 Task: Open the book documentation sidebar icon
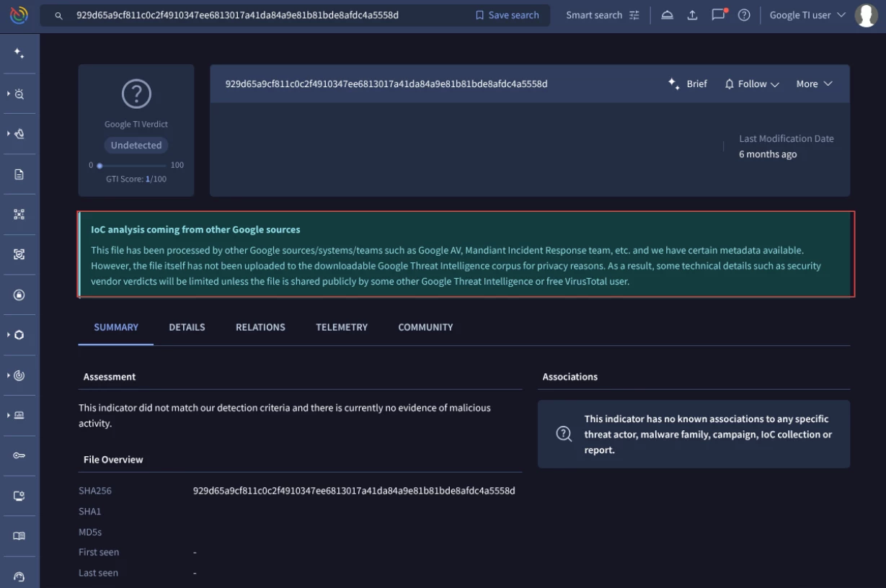click(x=19, y=536)
